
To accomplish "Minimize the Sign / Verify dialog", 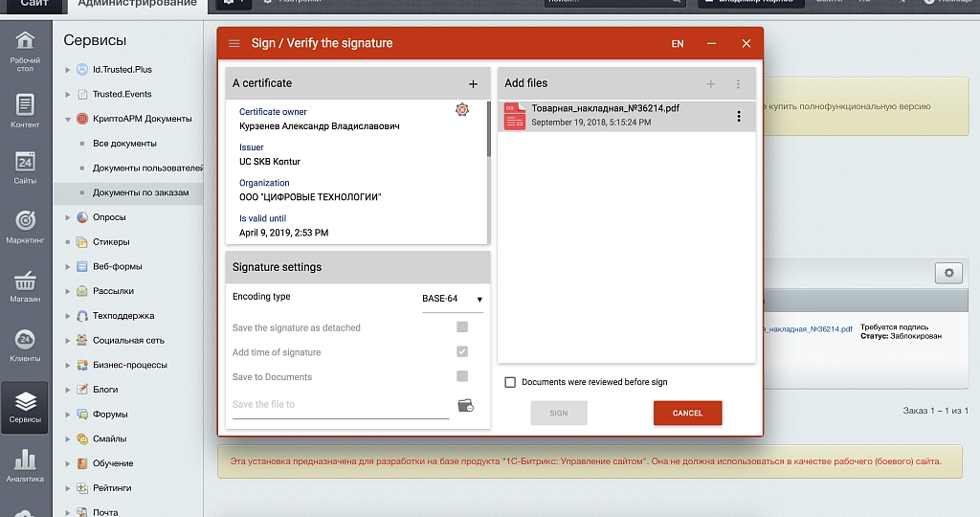I will coord(711,44).
